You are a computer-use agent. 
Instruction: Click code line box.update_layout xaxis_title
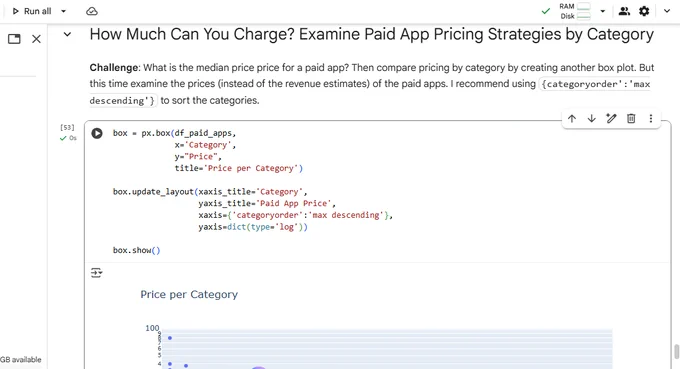pos(210,192)
